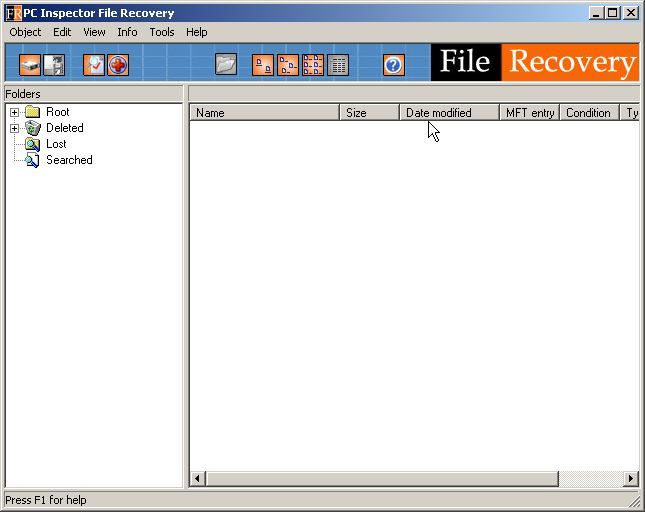Click the Searched folder icon
This screenshot has height=512, width=645.
coord(32,160)
